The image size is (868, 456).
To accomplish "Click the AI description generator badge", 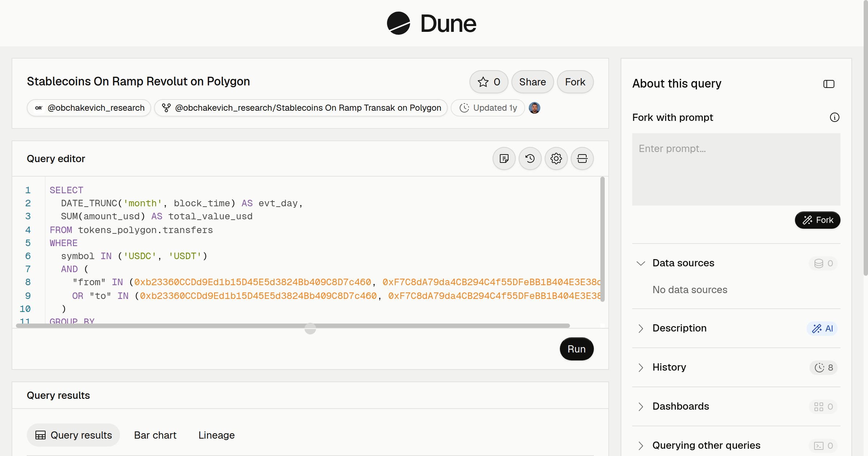I will click(822, 328).
